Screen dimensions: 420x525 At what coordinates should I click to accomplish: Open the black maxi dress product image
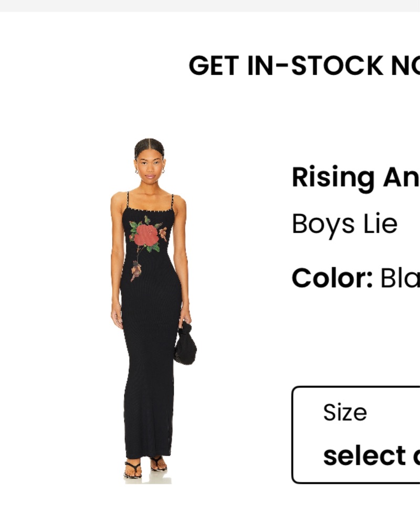pyautogui.click(x=151, y=311)
